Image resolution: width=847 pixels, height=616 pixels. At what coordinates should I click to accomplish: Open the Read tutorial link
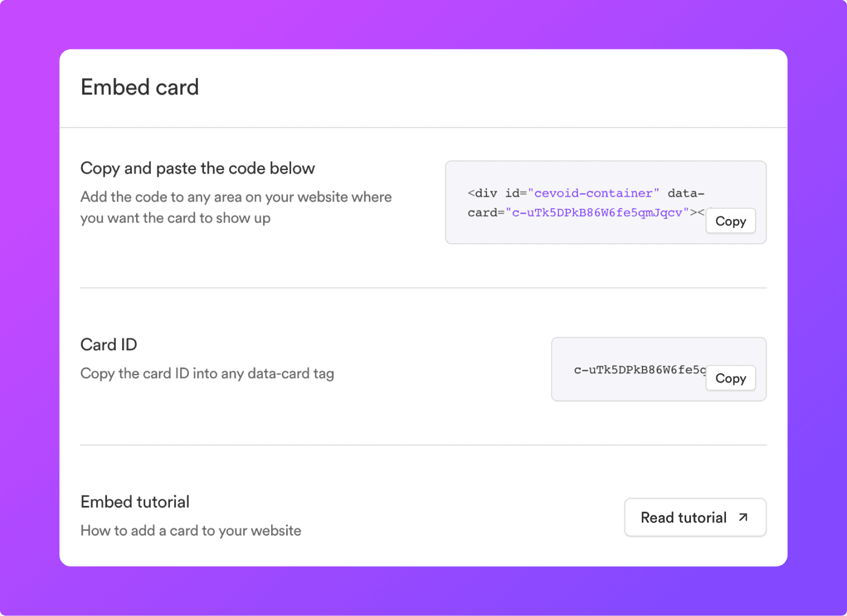(695, 517)
